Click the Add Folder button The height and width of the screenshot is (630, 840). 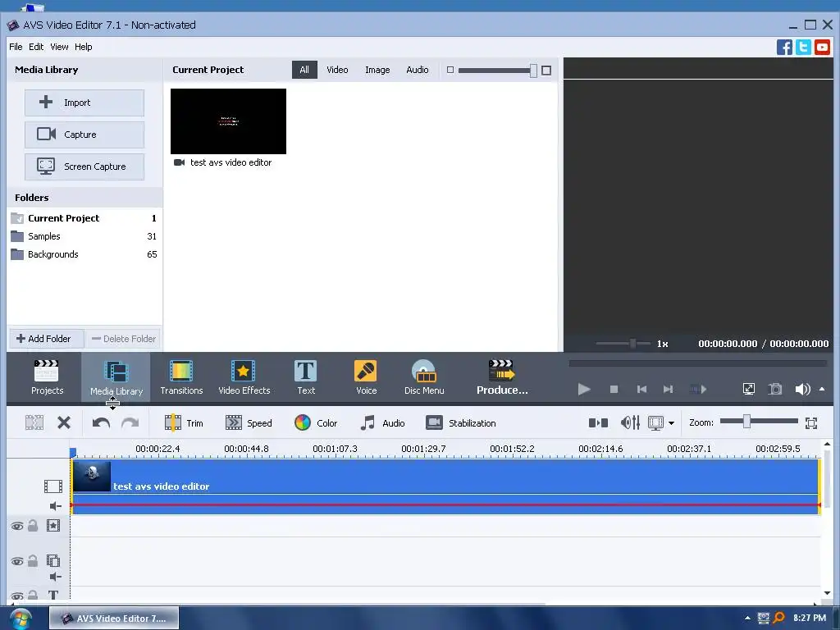46,339
